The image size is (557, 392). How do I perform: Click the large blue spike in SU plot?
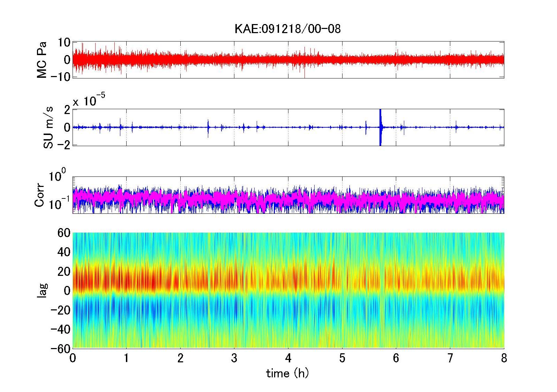click(x=380, y=127)
